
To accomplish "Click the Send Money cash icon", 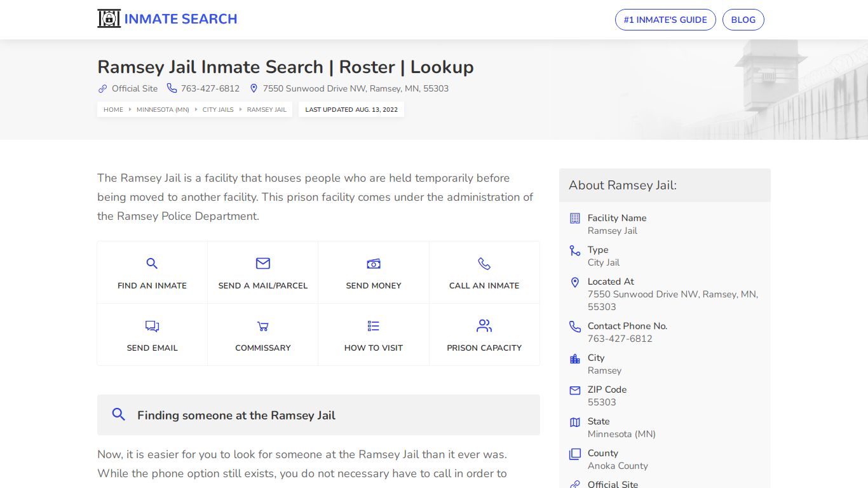I will click(x=374, y=263).
